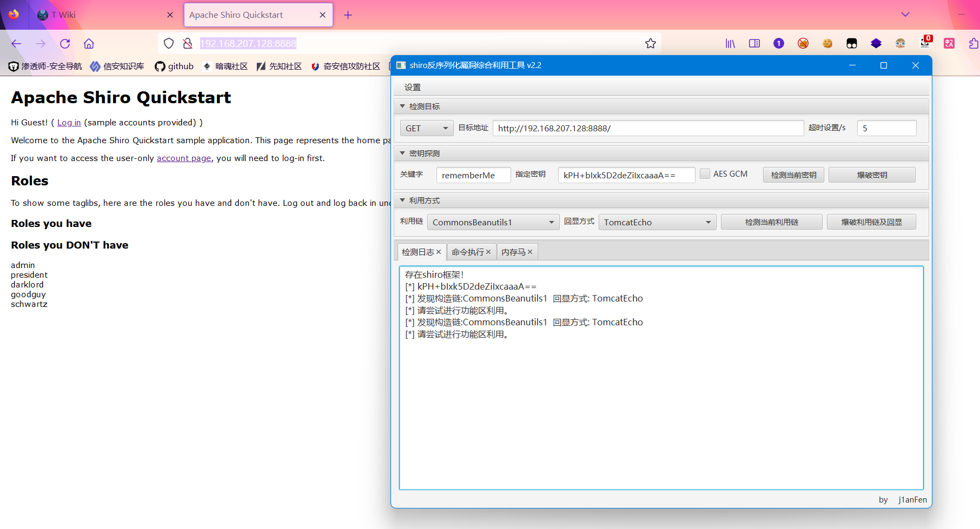Open the 暗魂社区 bookmark
This screenshot has width=980, height=529.
pos(225,66)
